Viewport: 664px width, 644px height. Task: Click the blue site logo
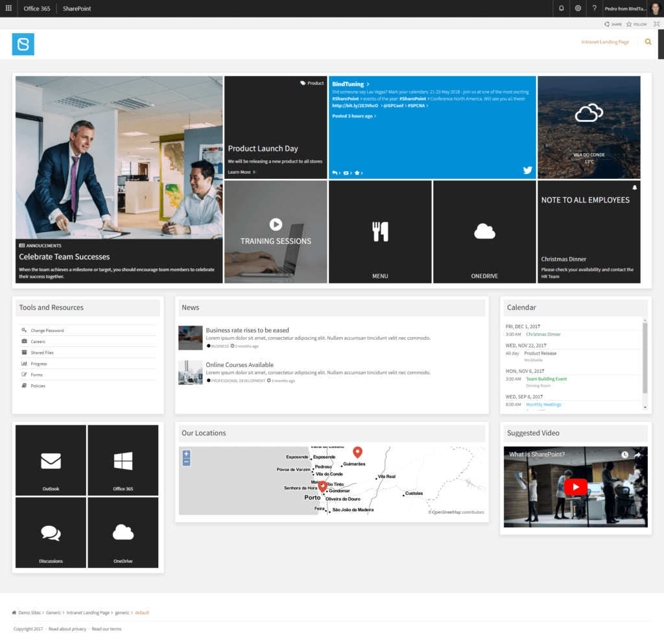23,44
